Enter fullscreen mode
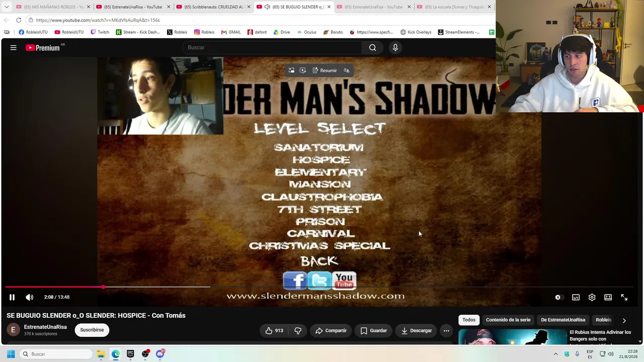 (x=624, y=297)
